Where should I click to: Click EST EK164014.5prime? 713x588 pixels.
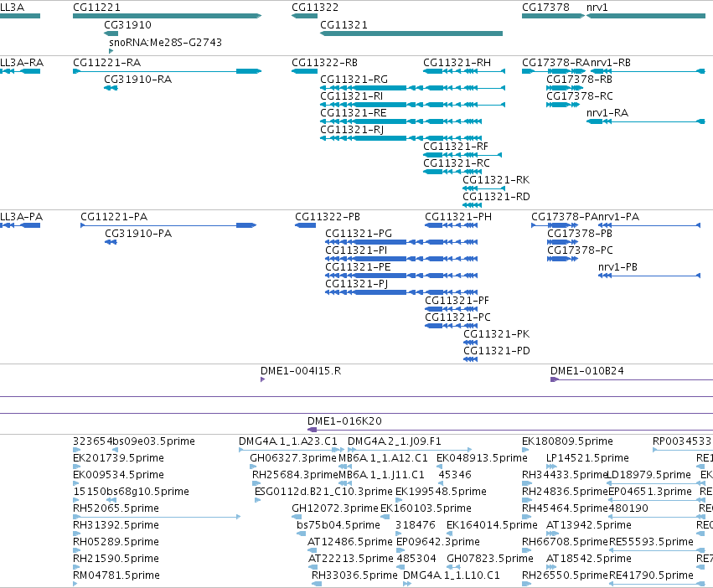pyautogui.click(x=492, y=525)
